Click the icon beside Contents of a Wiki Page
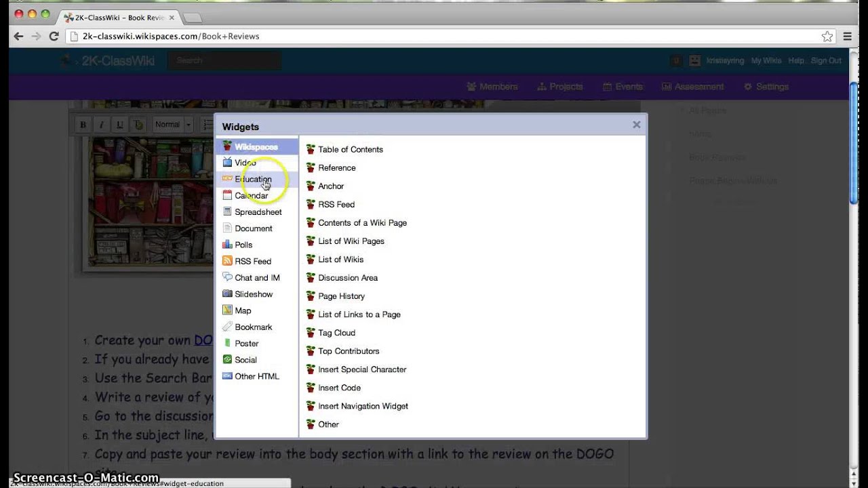The image size is (868, 488). click(x=311, y=222)
